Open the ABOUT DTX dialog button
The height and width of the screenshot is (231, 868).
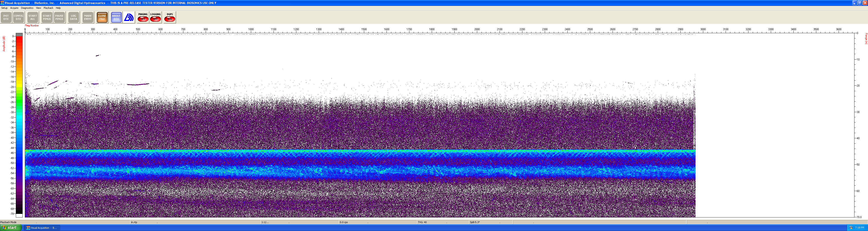[116, 18]
